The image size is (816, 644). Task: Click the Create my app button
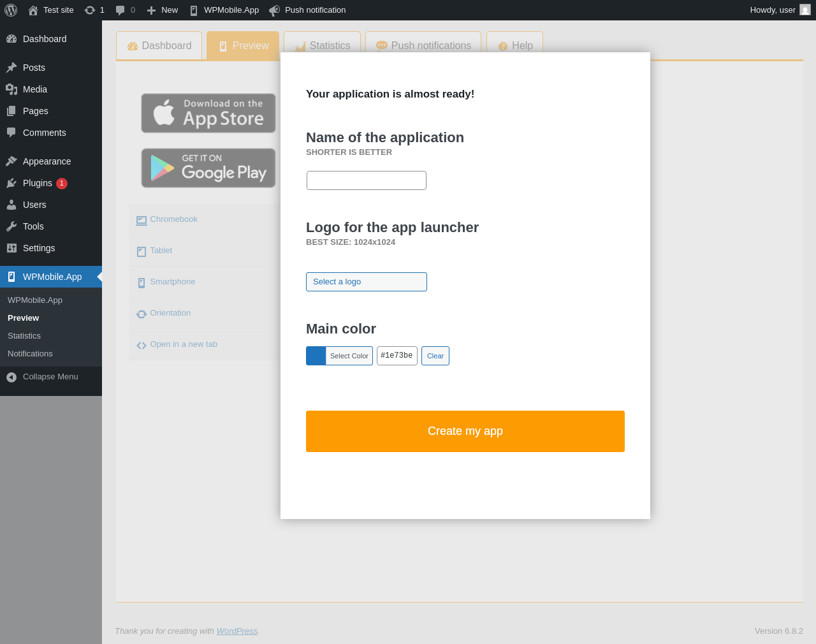465,432
